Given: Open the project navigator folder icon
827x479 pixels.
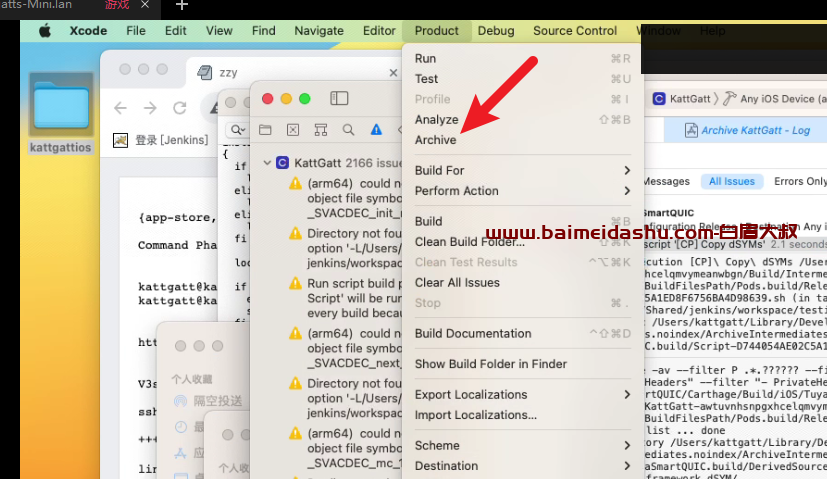Looking at the screenshot, I should [265, 130].
